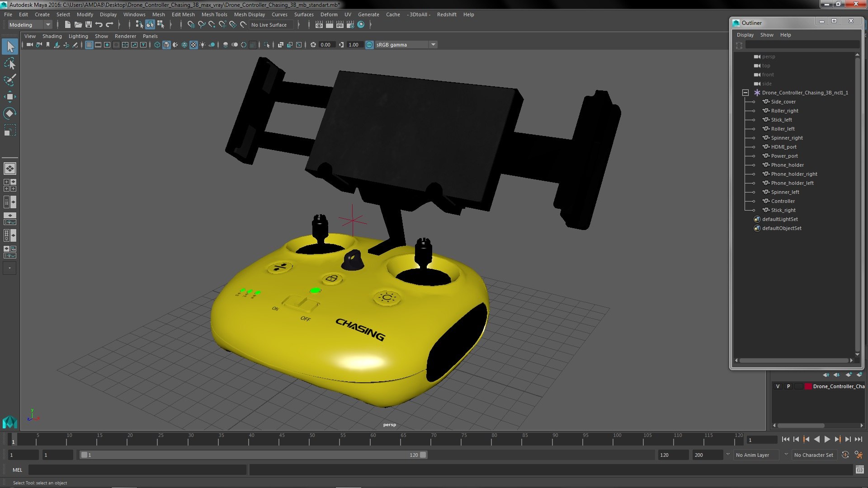Open animation preferences running-man icon
The height and width of the screenshot is (488, 868).
click(859, 455)
